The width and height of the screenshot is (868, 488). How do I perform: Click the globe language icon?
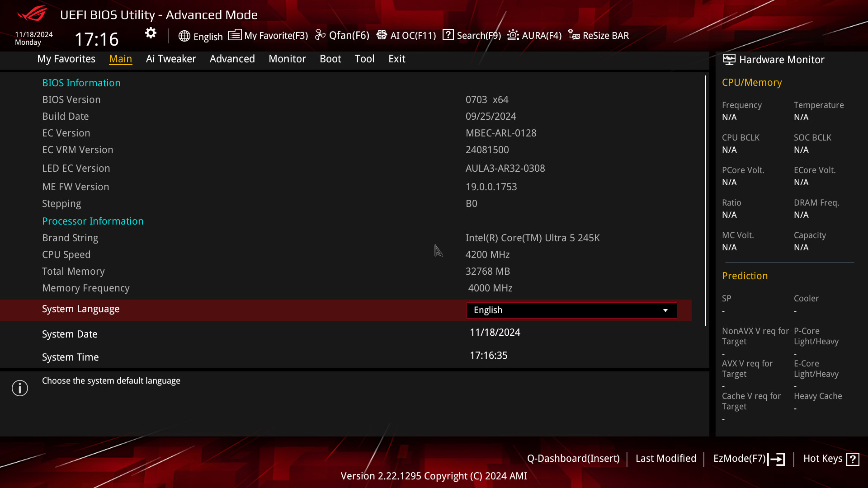184,36
